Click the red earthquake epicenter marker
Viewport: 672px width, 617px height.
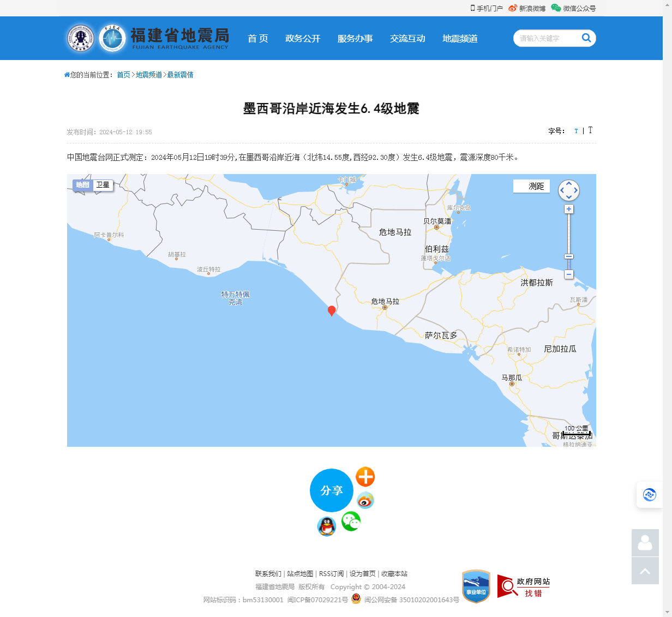(x=332, y=310)
